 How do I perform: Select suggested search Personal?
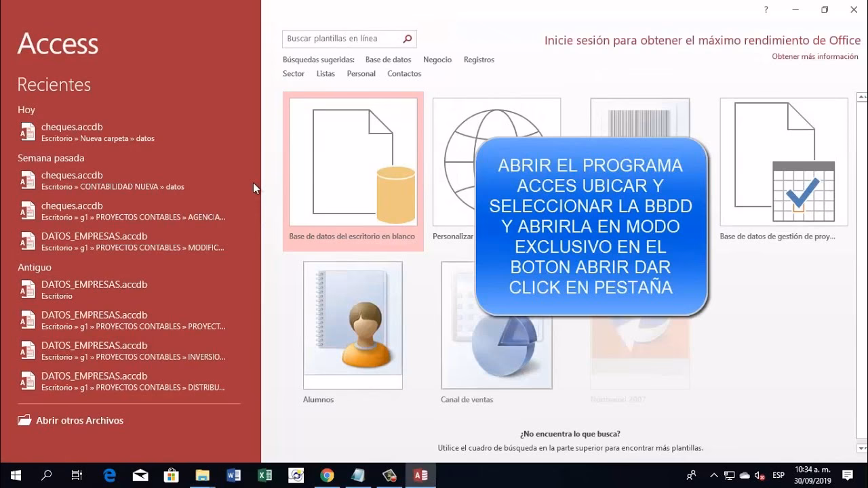point(361,74)
